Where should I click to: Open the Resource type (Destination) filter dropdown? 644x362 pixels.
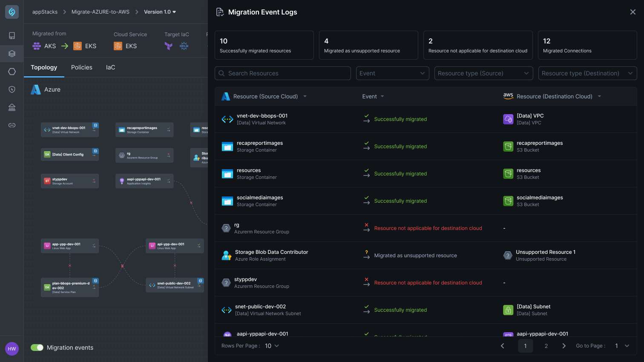click(x=587, y=73)
